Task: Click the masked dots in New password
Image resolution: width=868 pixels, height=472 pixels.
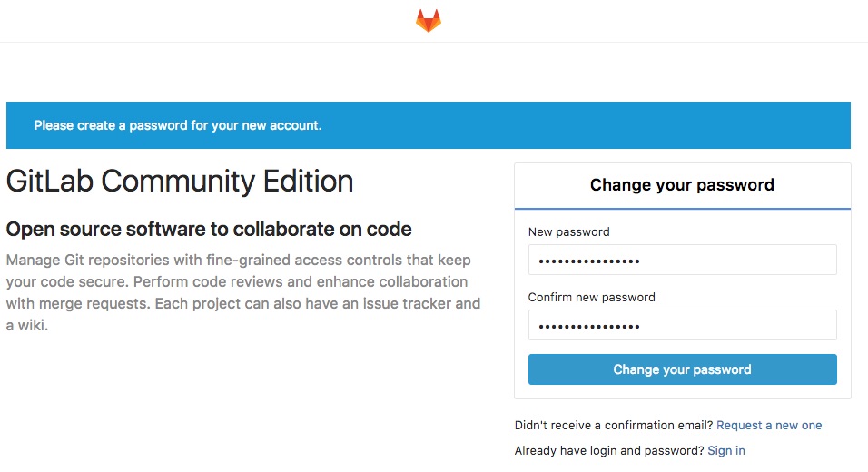Action: [x=589, y=261]
